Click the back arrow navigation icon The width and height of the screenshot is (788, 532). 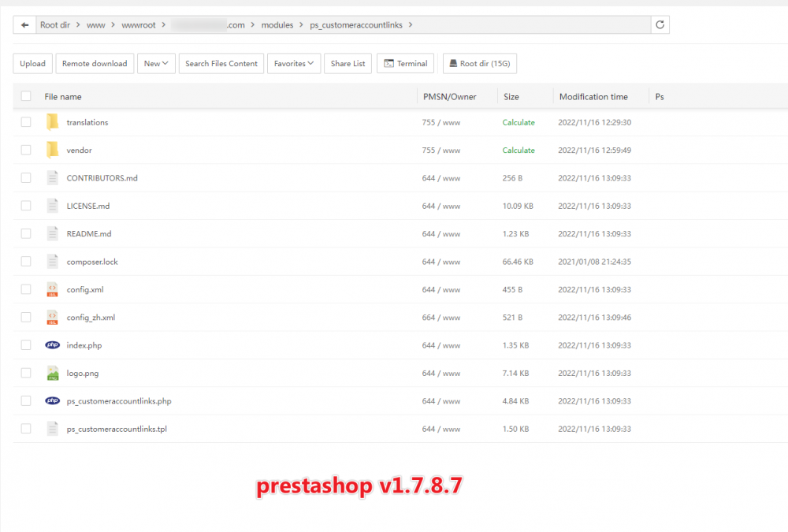click(x=24, y=24)
